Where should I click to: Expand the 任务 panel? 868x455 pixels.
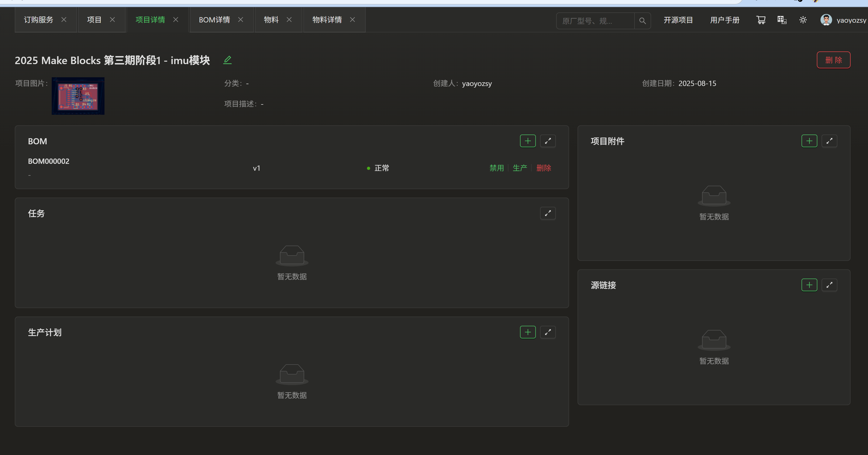click(x=548, y=213)
